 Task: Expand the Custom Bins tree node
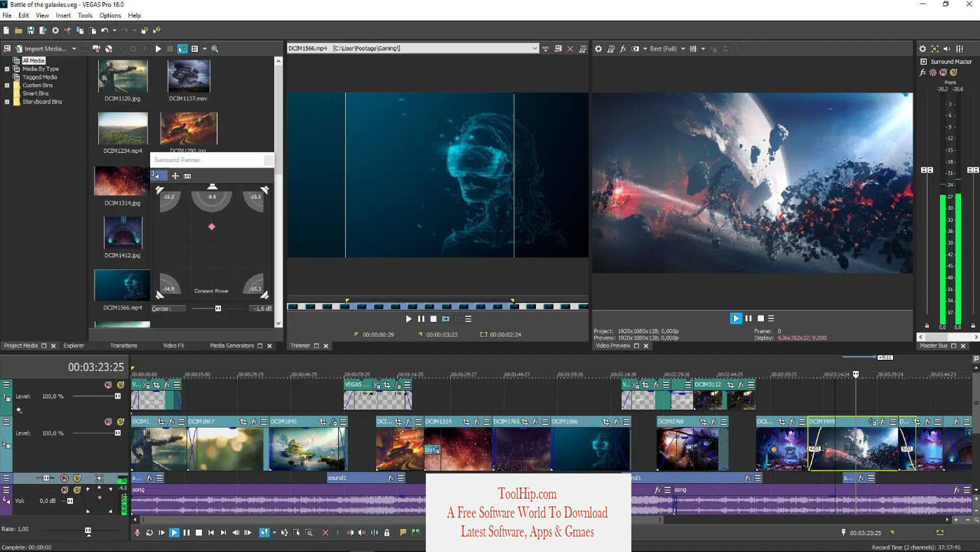(7, 86)
